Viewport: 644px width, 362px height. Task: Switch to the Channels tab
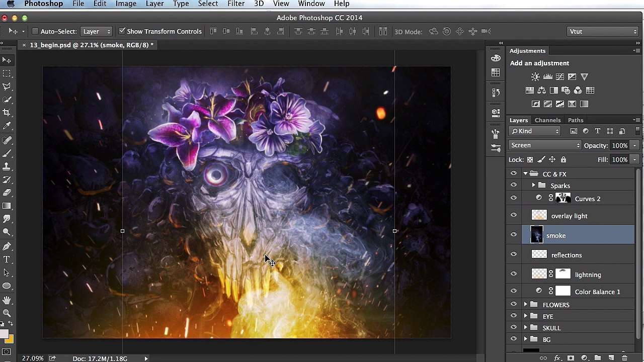(547, 120)
